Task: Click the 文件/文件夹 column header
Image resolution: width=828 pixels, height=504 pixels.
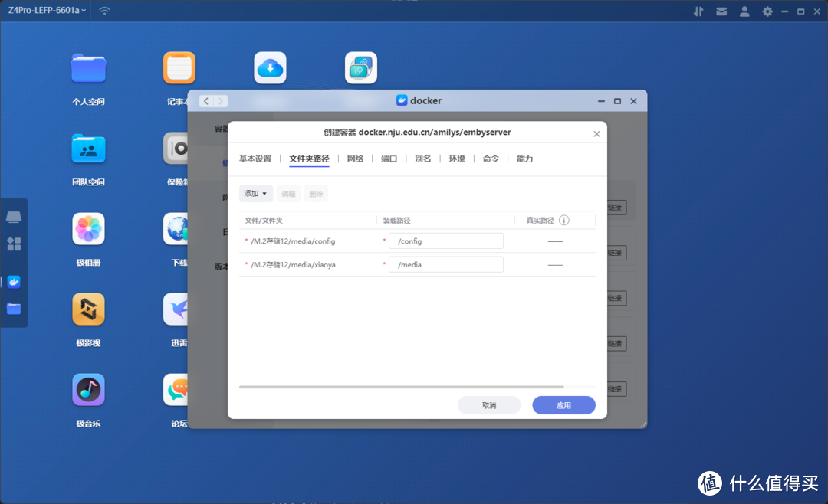Action: click(264, 221)
